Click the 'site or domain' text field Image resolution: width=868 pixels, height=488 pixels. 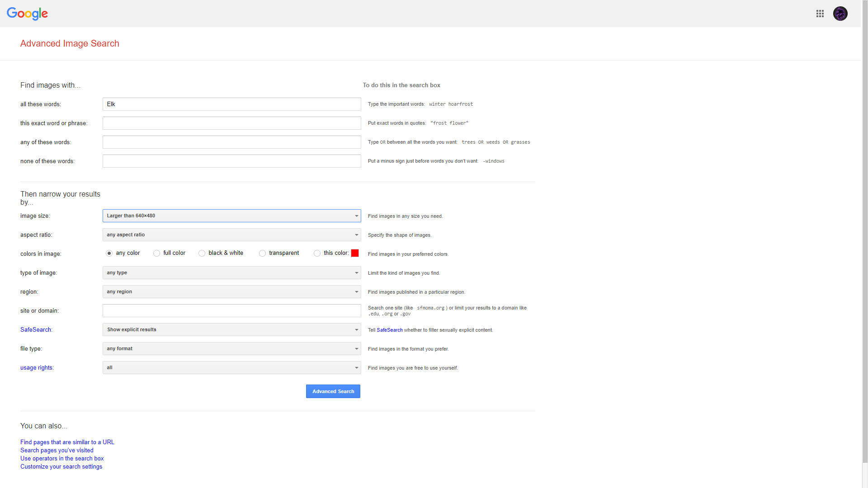click(x=231, y=310)
